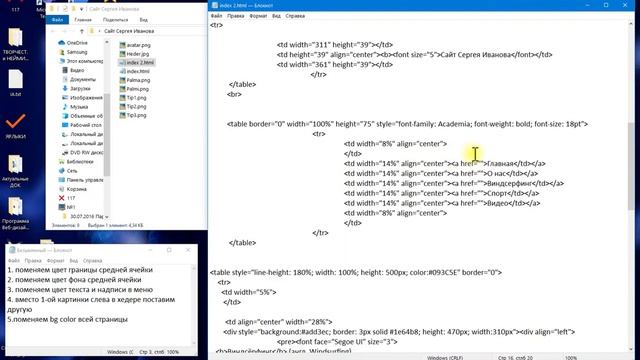640x360 pixels.
Task: Open Справка menu in index 2.html Notepad
Action: 295,16
